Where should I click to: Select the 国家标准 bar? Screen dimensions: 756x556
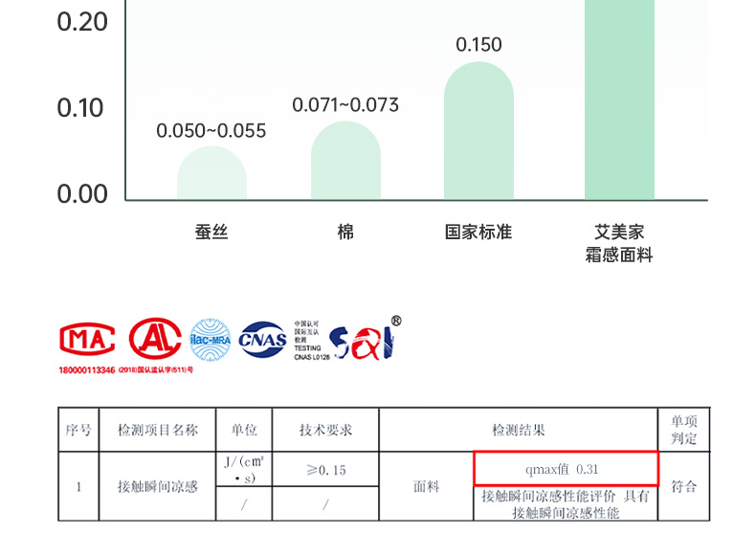[x=478, y=132]
